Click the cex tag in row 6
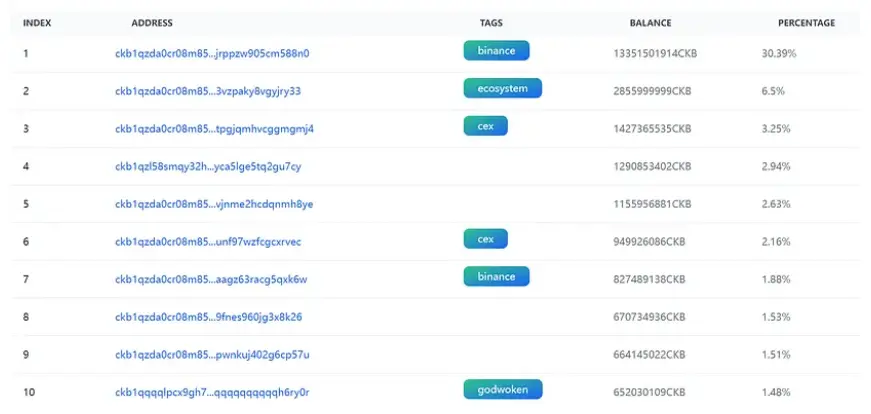This screenshot has width=871, height=414. point(486,238)
